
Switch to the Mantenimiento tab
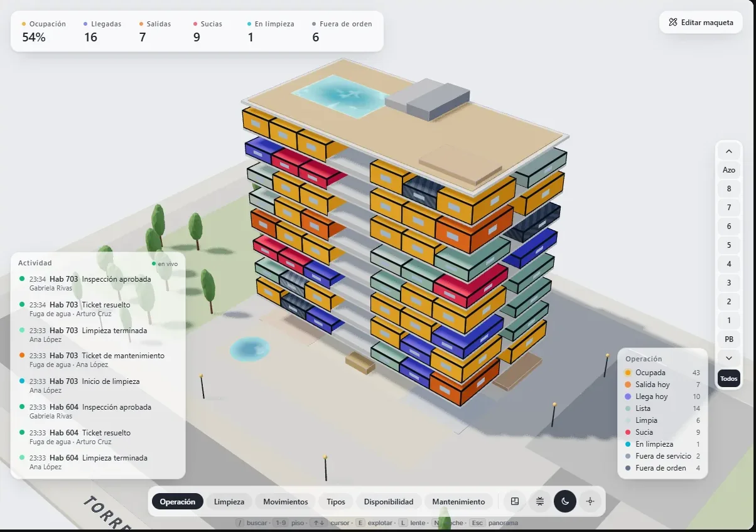[458, 502]
